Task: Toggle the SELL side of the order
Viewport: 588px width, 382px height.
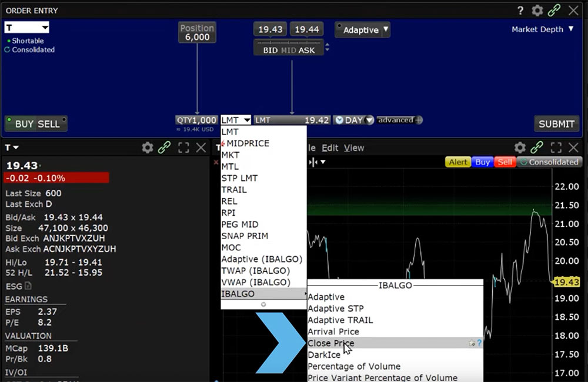Action: click(49, 124)
